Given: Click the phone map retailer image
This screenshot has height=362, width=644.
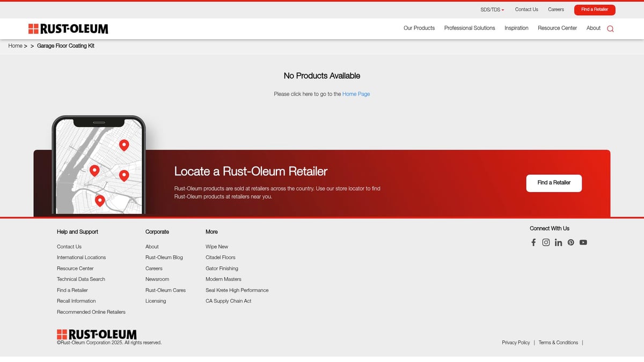Looking at the screenshot, I should click(x=99, y=166).
